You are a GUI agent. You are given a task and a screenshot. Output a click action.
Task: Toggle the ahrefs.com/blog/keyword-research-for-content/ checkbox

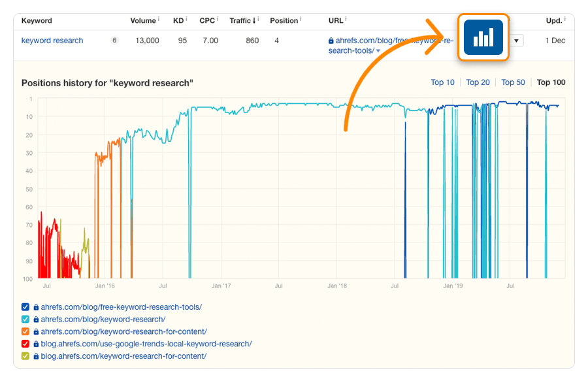coord(25,332)
